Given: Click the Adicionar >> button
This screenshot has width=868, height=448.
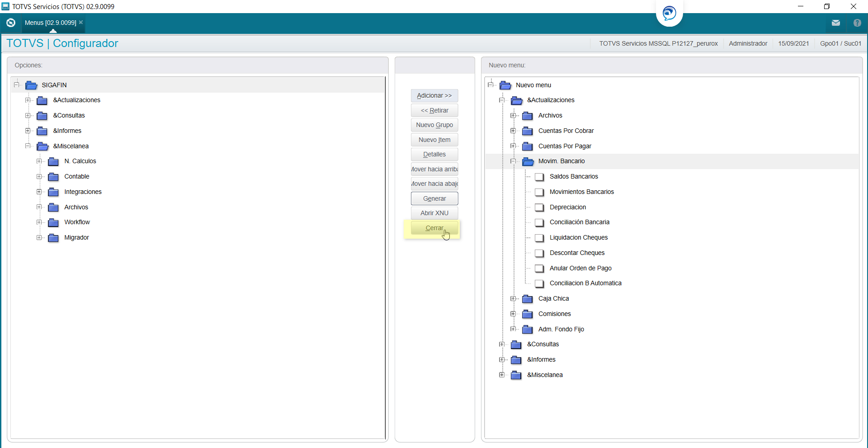Looking at the screenshot, I should pos(434,95).
